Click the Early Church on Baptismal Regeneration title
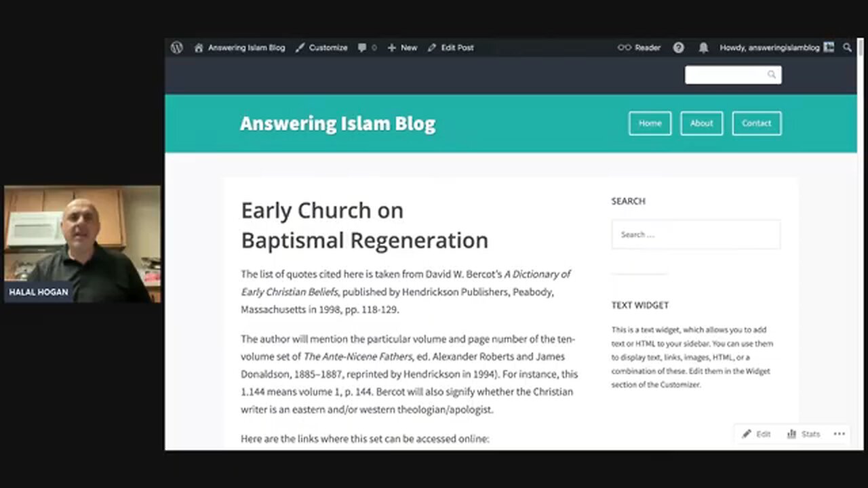The height and width of the screenshot is (488, 868). pyautogui.click(x=364, y=225)
